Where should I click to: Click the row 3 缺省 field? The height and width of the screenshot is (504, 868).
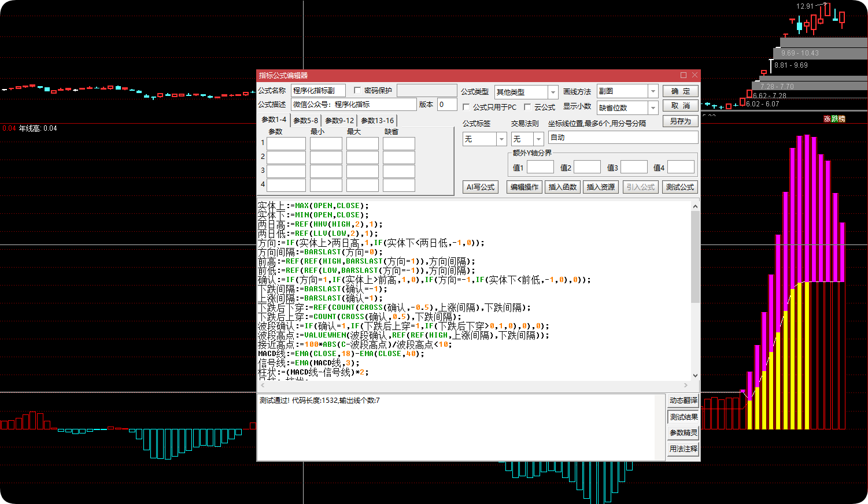coord(399,171)
